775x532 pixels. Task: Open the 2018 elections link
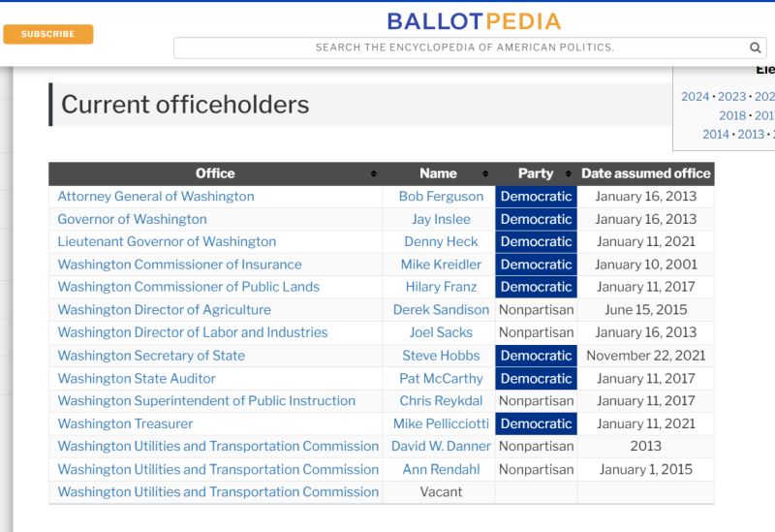click(x=732, y=115)
